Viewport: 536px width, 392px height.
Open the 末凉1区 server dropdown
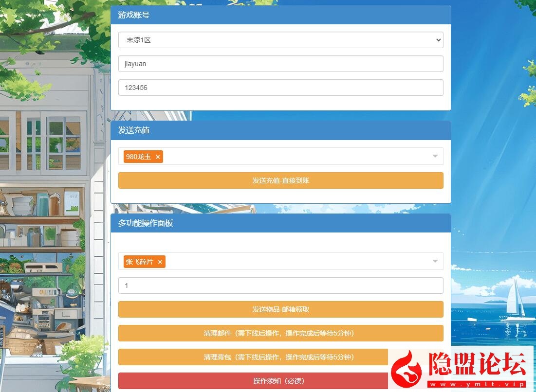pos(280,40)
